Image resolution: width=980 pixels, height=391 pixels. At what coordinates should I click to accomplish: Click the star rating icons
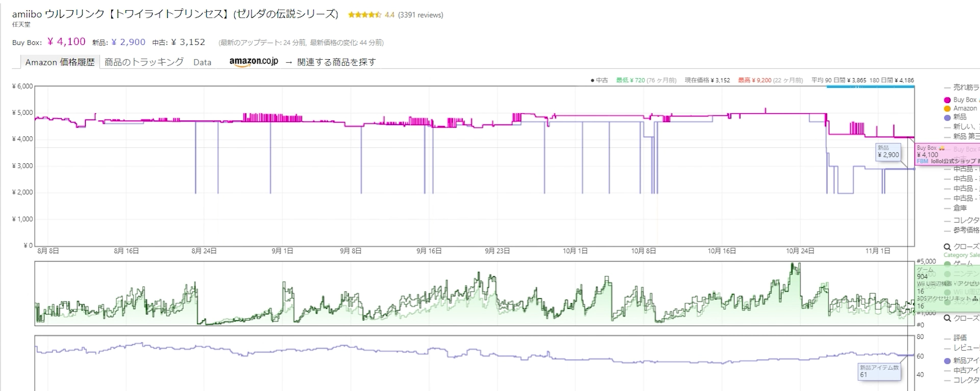point(364,15)
